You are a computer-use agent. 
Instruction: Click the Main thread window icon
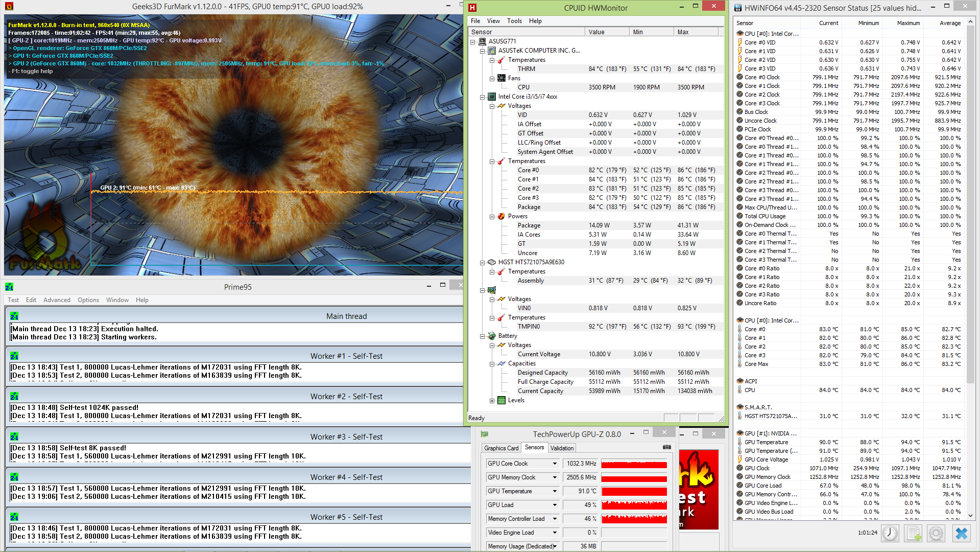pos(14,316)
